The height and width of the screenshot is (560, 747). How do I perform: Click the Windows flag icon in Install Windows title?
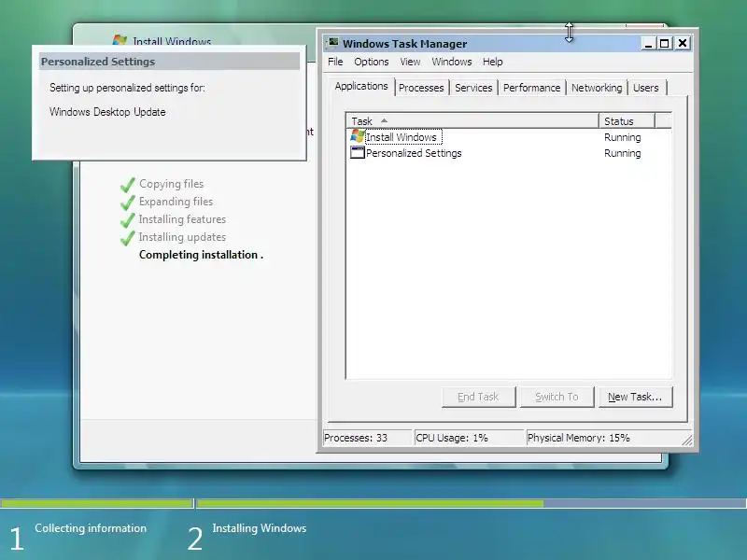click(120, 40)
